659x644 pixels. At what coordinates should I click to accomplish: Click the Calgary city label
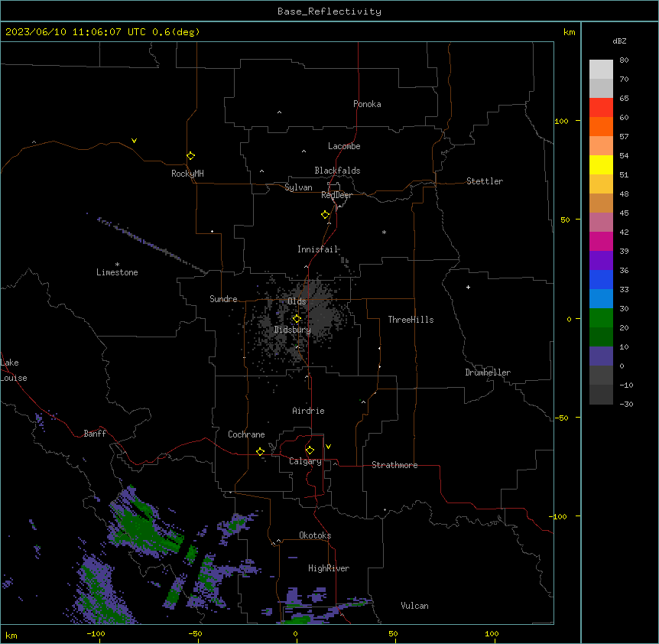[x=305, y=461]
